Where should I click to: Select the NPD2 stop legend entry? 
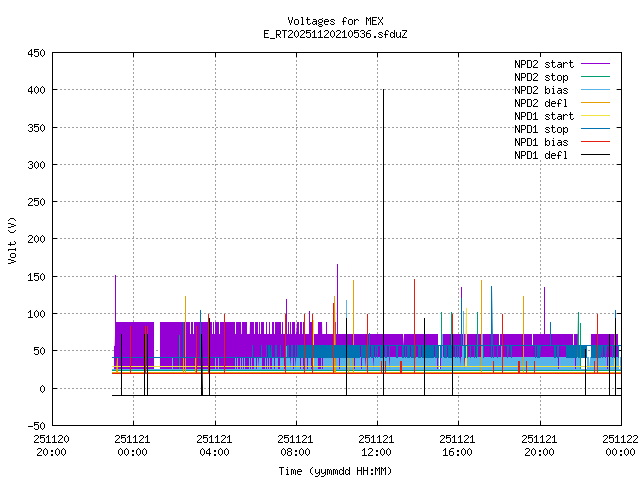[x=542, y=77]
